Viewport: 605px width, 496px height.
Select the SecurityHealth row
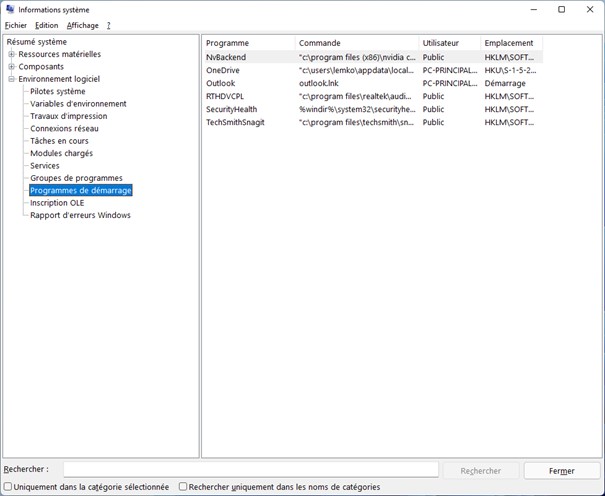[372, 110]
